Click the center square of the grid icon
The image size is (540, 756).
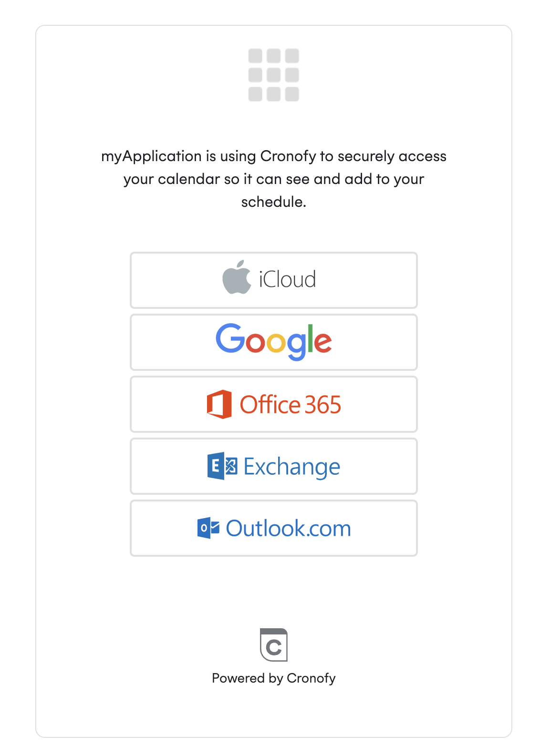[274, 75]
